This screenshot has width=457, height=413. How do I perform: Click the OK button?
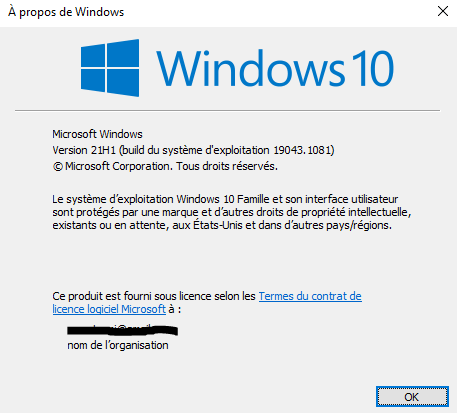412,397
